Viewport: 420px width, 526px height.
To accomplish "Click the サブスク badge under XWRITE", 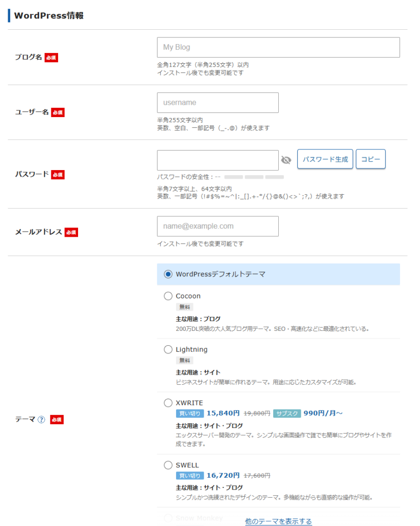I will coord(287,414).
